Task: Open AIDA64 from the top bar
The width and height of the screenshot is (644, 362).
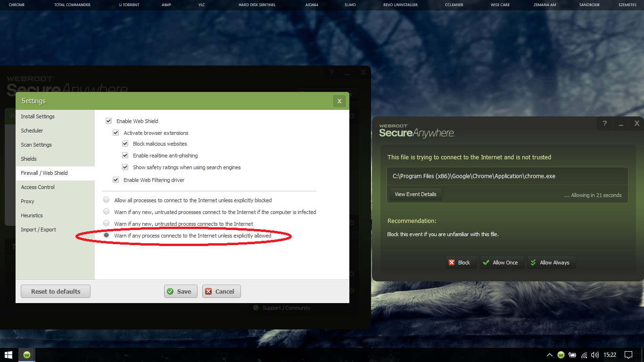Action: (312, 5)
